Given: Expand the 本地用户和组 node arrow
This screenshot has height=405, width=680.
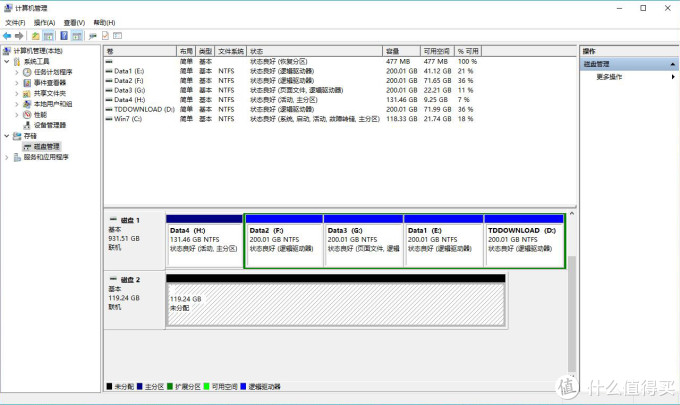Looking at the screenshot, I should click(x=17, y=104).
